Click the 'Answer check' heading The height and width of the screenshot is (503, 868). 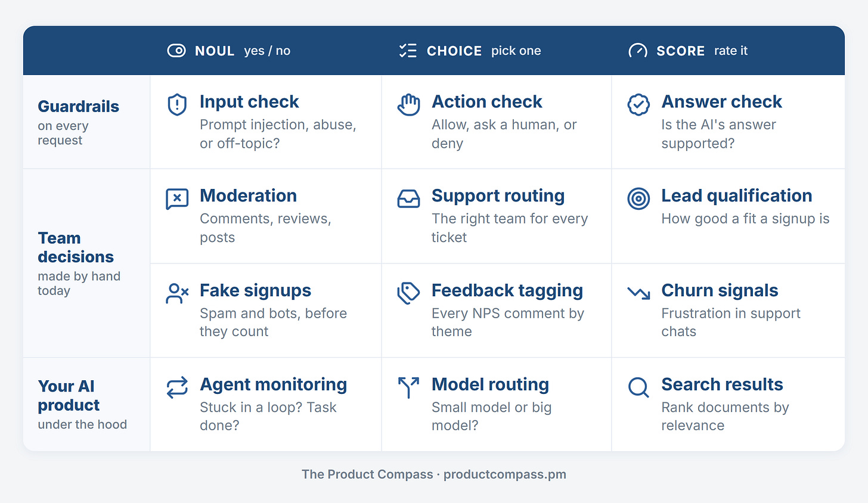pyautogui.click(x=721, y=102)
